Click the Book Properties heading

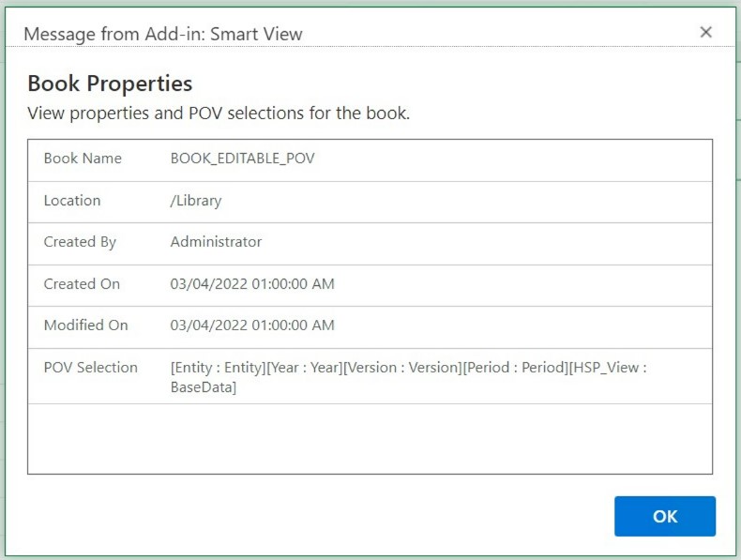click(x=110, y=83)
